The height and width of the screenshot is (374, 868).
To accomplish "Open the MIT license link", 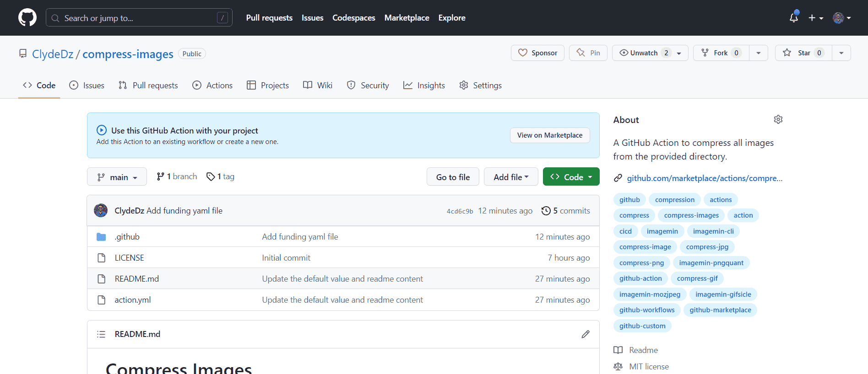I will [x=641, y=367].
